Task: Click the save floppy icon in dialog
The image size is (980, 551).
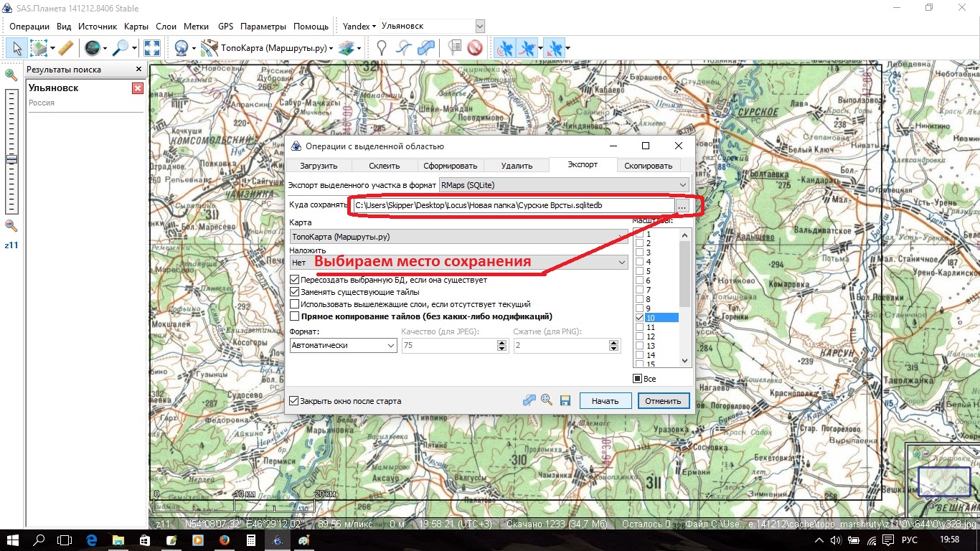Action: [x=565, y=400]
